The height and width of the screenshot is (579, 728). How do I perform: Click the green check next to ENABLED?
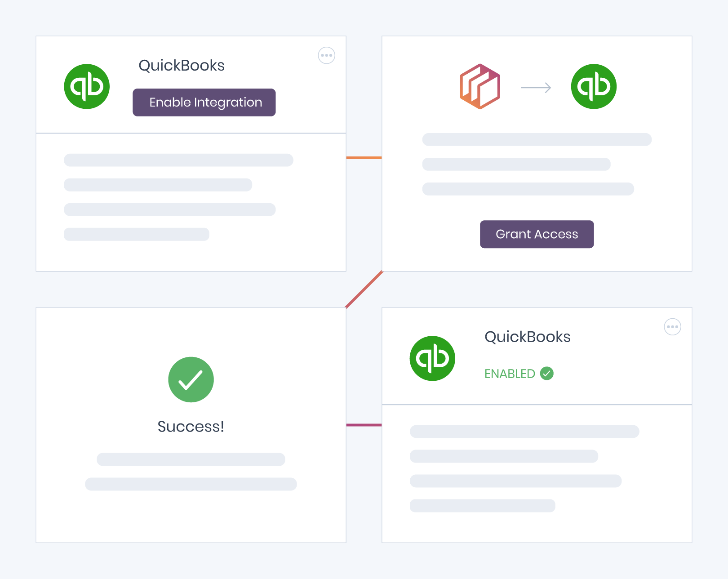547,373
